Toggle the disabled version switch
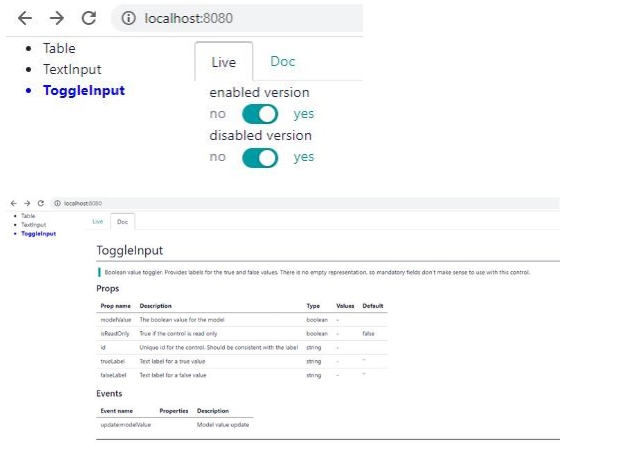 (260, 158)
